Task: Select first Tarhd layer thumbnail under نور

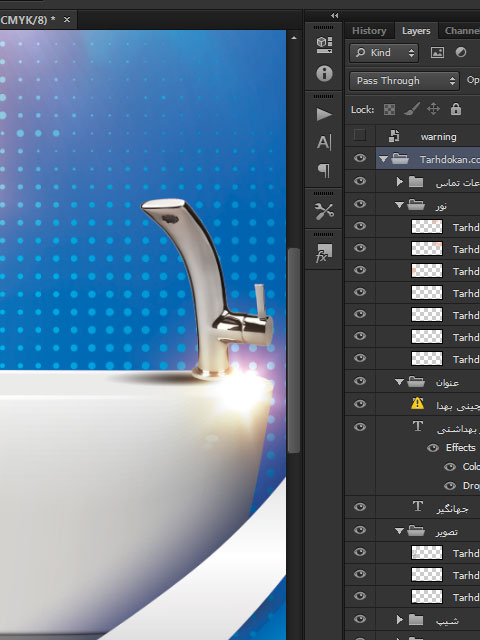Action: coord(427,226)
